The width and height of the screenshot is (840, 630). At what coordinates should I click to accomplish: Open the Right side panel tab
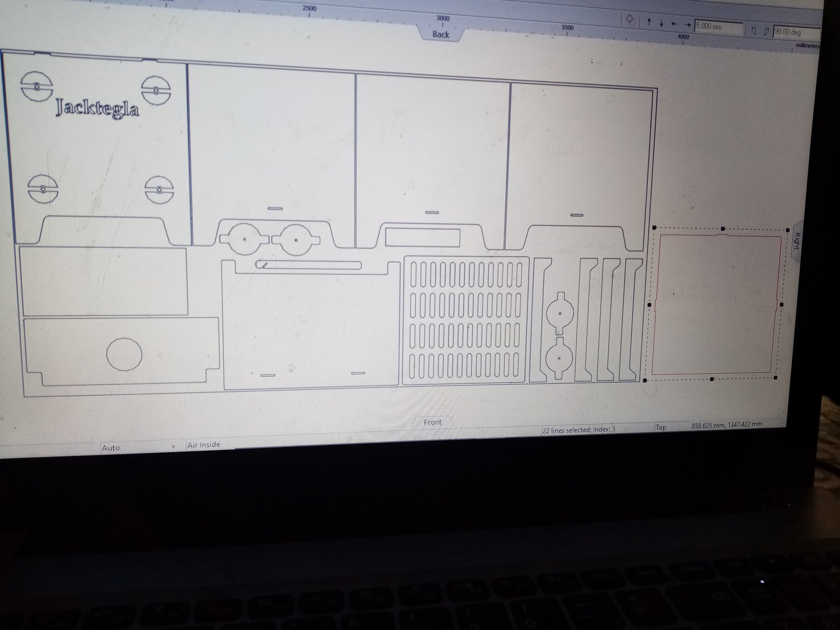click(797, 241)
